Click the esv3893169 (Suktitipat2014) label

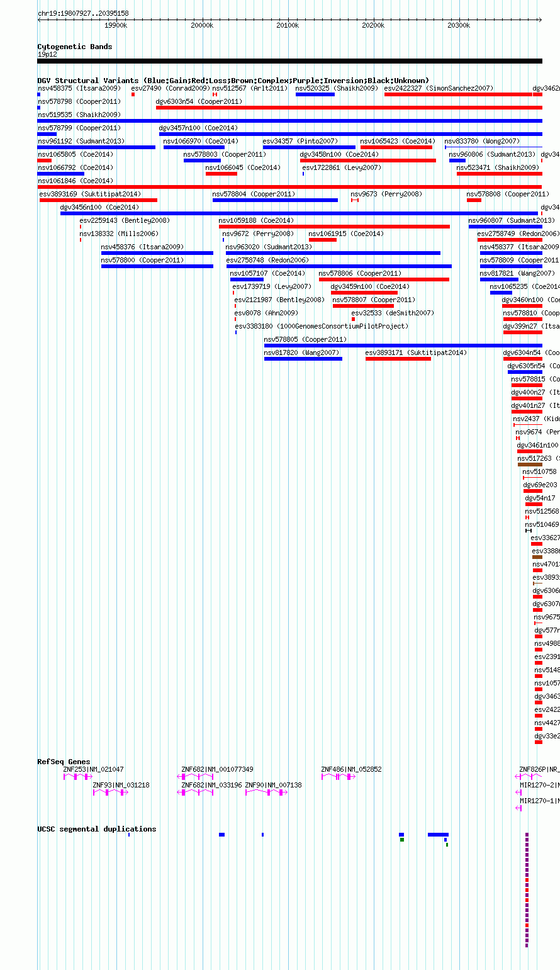tap(91, 194)
